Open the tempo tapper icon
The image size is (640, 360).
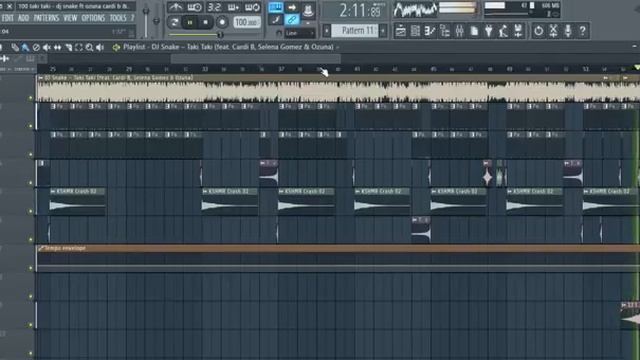(504, 31)
